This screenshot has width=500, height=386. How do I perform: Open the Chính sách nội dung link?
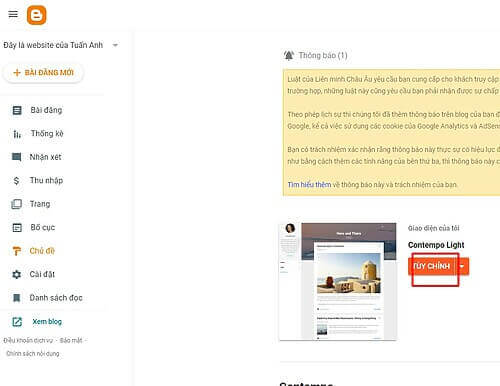pyautogui.click(x=33, y=353)
